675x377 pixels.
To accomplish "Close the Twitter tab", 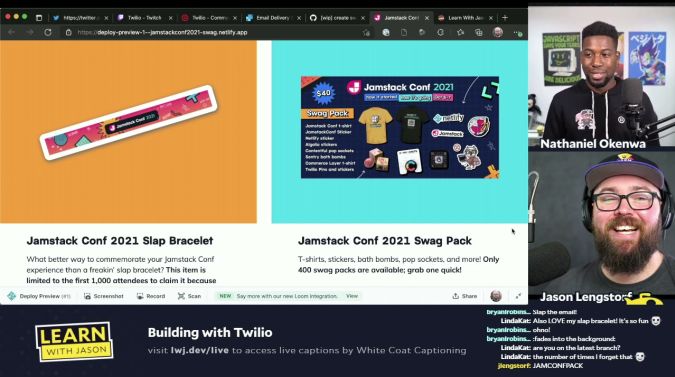I will pos(106,18).
